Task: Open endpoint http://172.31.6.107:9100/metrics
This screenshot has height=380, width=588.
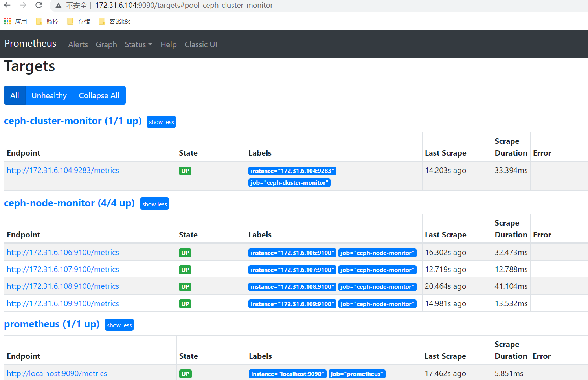Action: click(x=63, y=269)
